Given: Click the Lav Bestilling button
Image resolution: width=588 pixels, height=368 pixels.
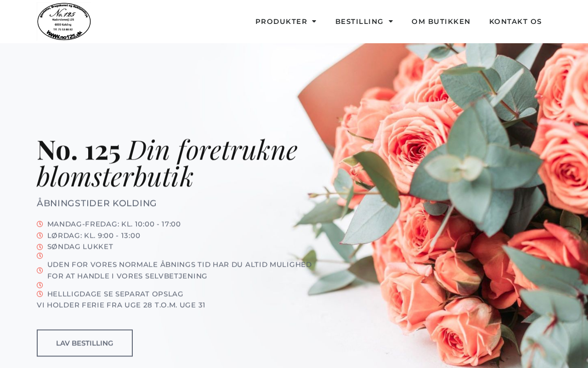Looking at the screenshot, I should [x=85, y=343].
